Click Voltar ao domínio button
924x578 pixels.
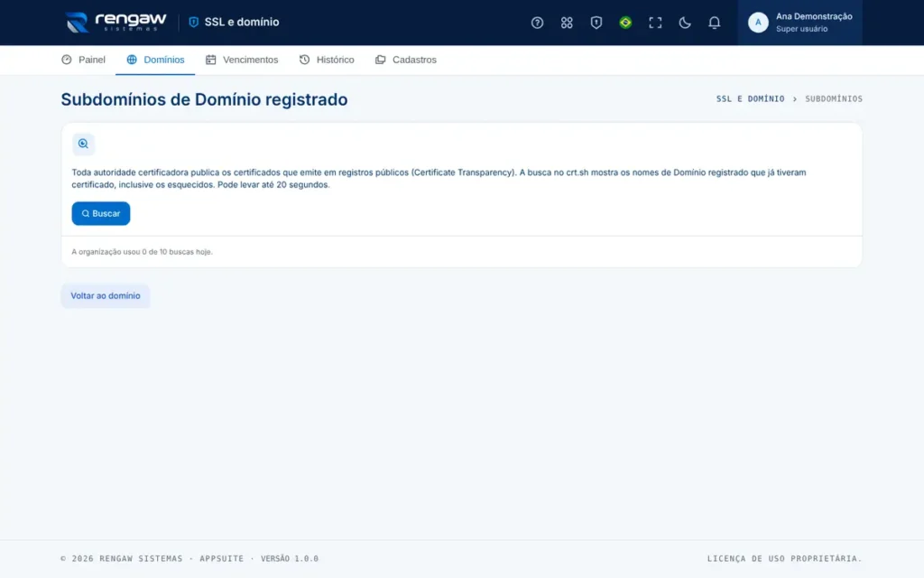tap(106, 296)
